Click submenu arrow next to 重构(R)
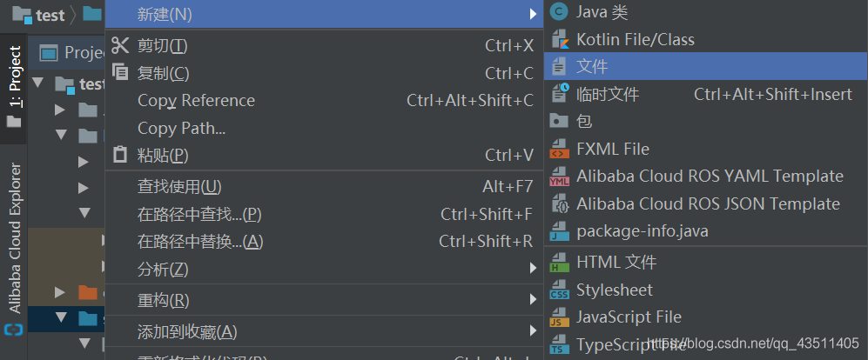Viewport: 868px width, 360px height. pos(533,300)
